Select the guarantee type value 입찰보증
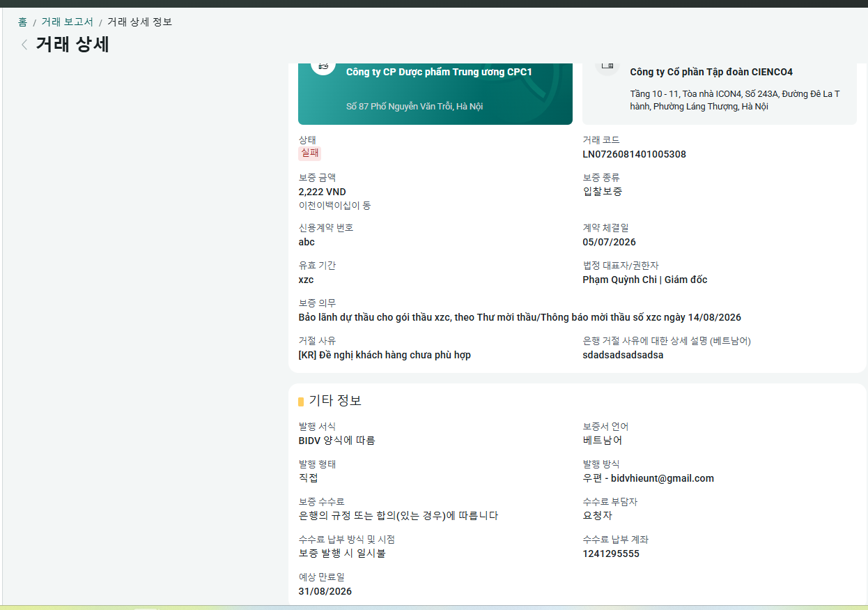This screenshot has width=868, height=610. click(603, 192)
